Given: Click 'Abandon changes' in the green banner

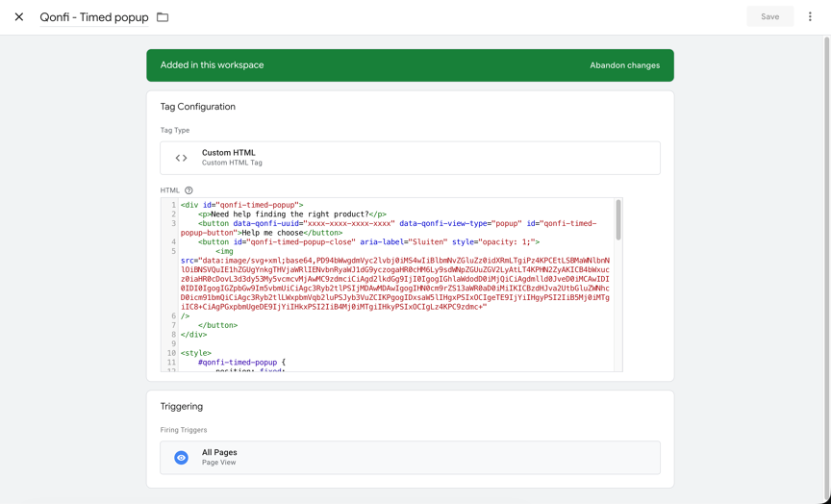Looking at the screenshot, I should click(x=625, y=65).
